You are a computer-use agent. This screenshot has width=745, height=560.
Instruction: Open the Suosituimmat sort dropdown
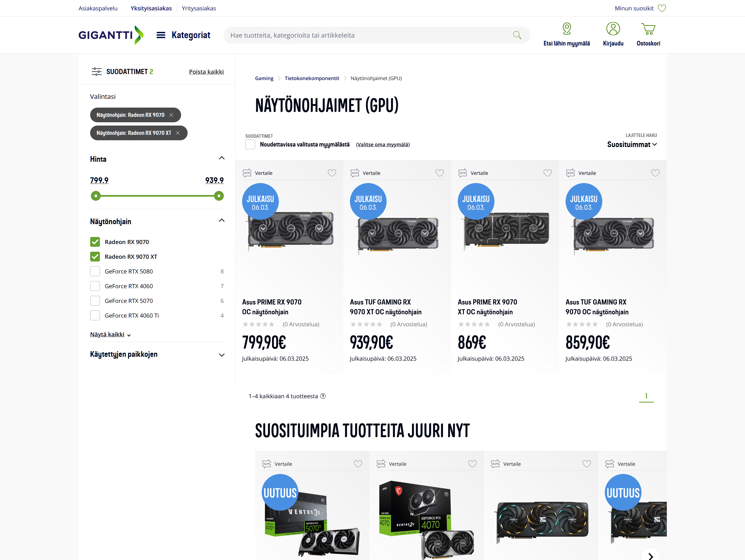(x=632, y=145)
